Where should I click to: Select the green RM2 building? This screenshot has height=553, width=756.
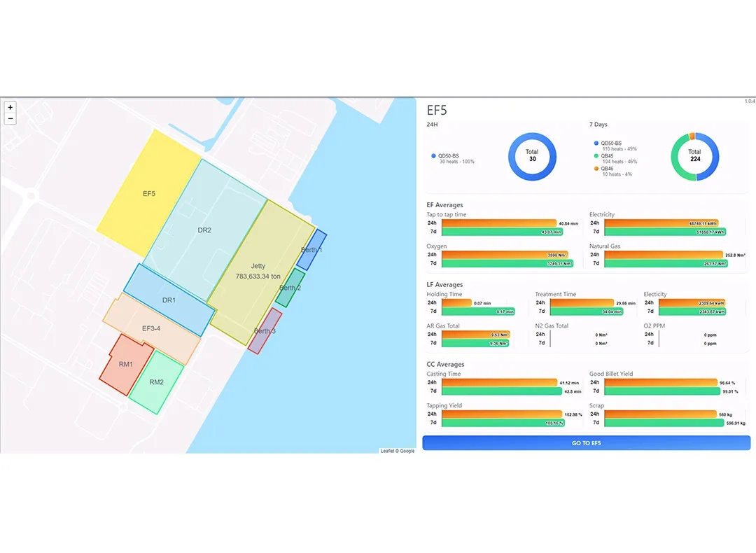(157, 382)
